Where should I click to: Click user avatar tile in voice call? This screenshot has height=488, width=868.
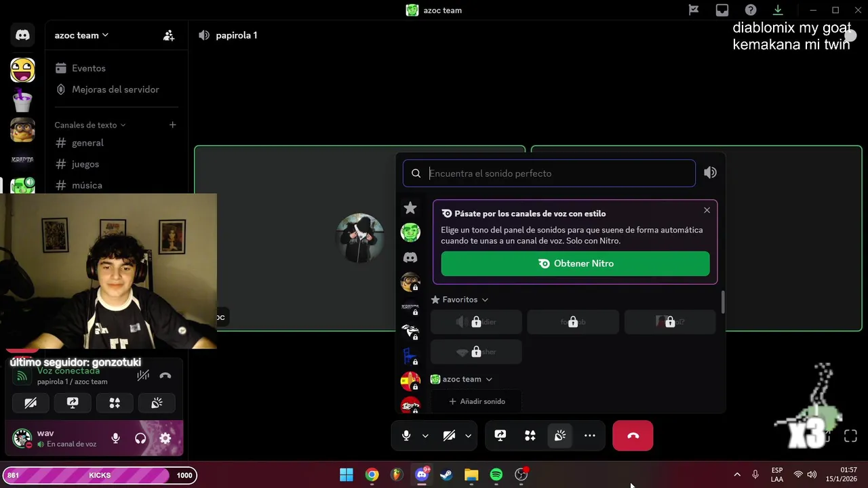360,238
